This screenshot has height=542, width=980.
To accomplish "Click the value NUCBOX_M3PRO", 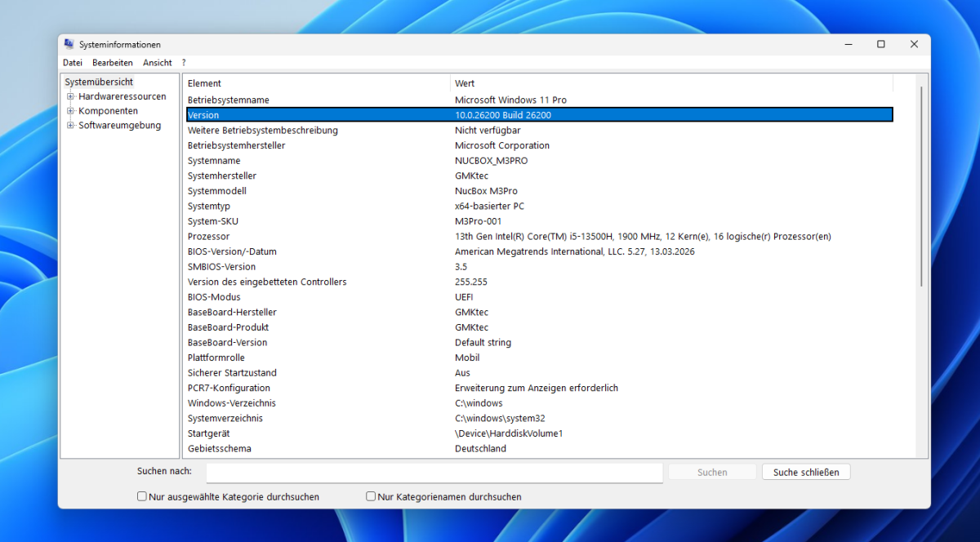I will point(491,161).
